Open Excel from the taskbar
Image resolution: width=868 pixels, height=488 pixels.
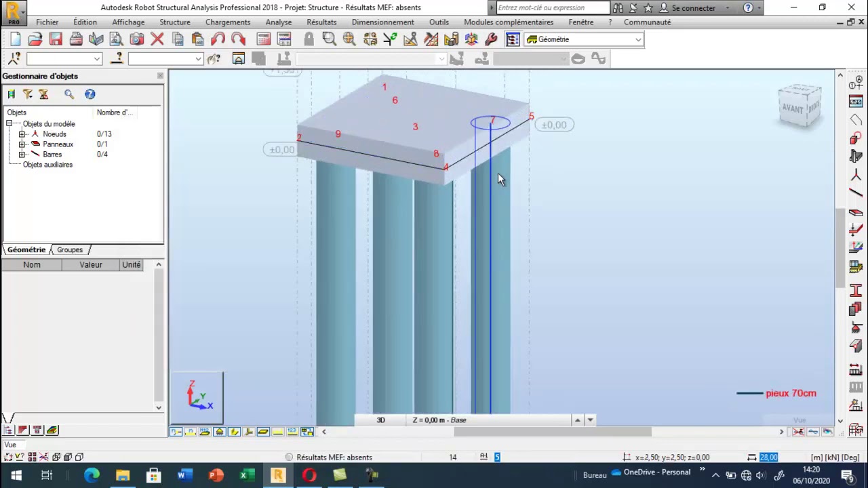[247, 475]
